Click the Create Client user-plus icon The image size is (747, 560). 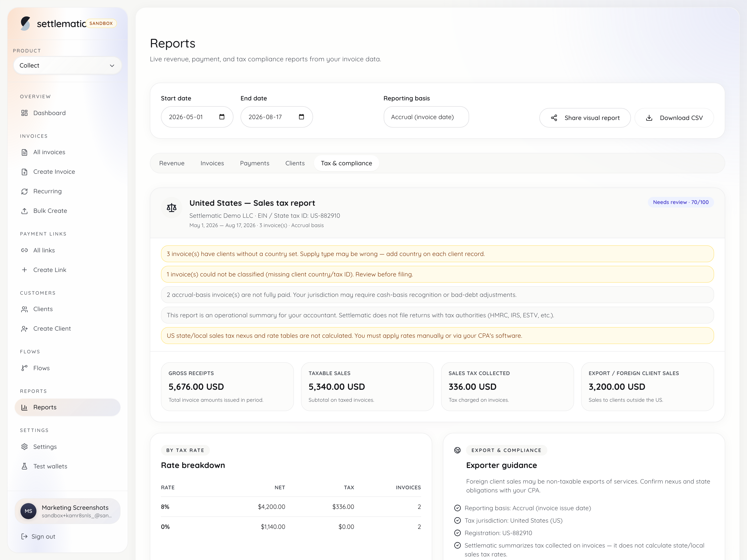click(24, 329)
